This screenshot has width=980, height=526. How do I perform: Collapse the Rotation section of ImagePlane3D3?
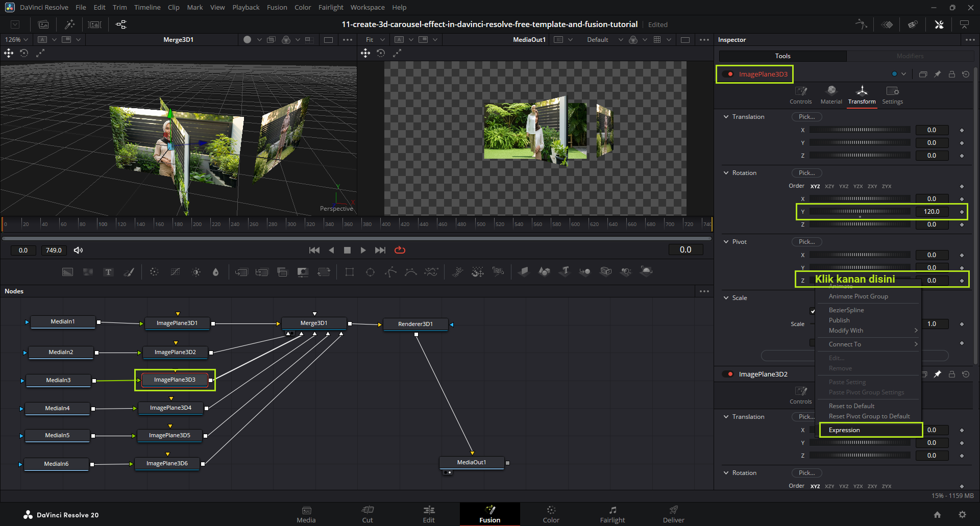coord(726,173)
